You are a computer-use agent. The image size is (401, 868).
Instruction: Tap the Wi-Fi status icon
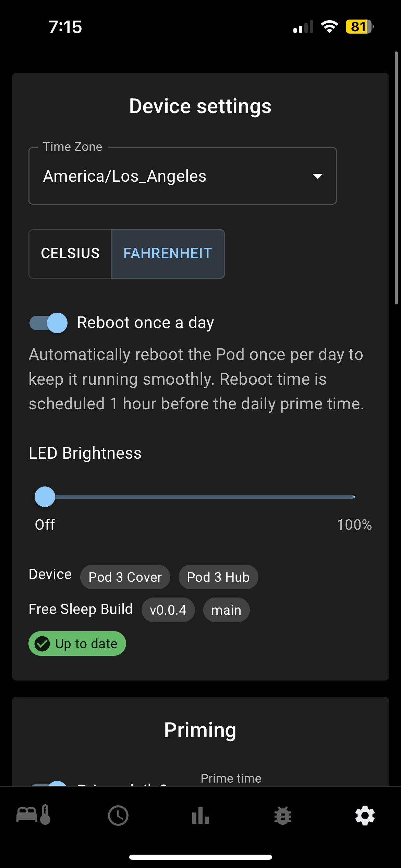point(329,26)
